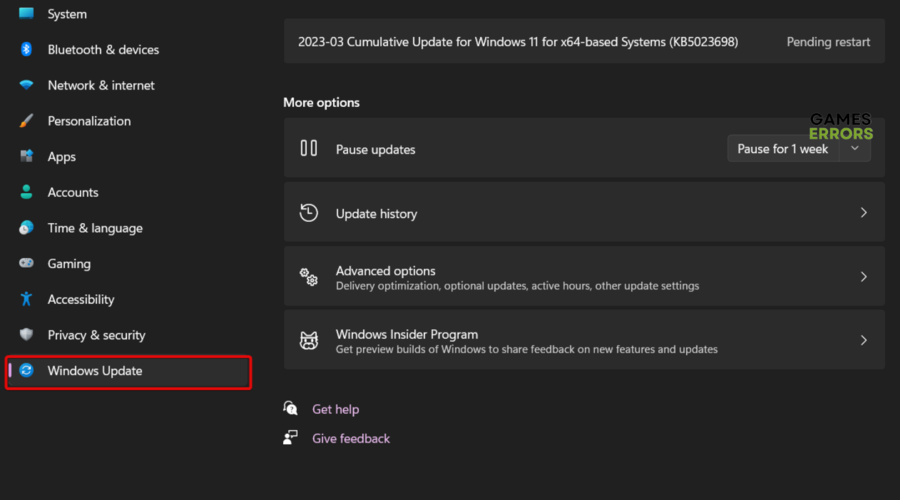Click the Bluetooth & devices icon
900x500 pixels.
point(27,50)
